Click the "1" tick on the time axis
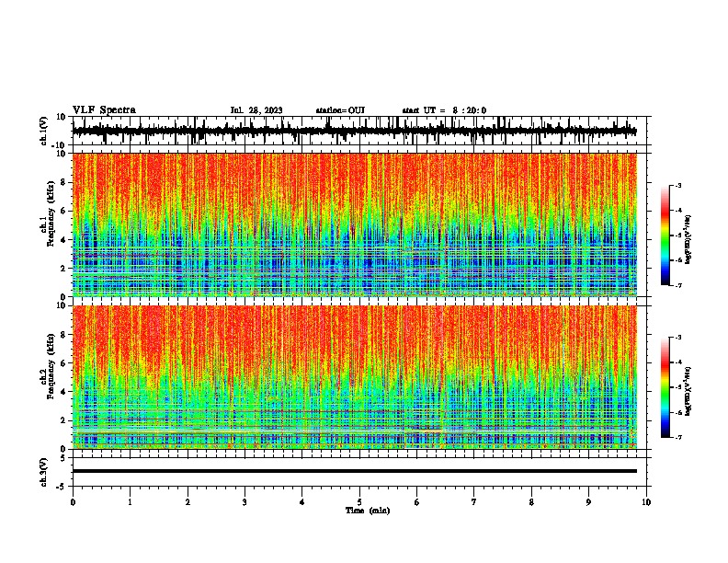The image size is (728, 563). (130, 502)
